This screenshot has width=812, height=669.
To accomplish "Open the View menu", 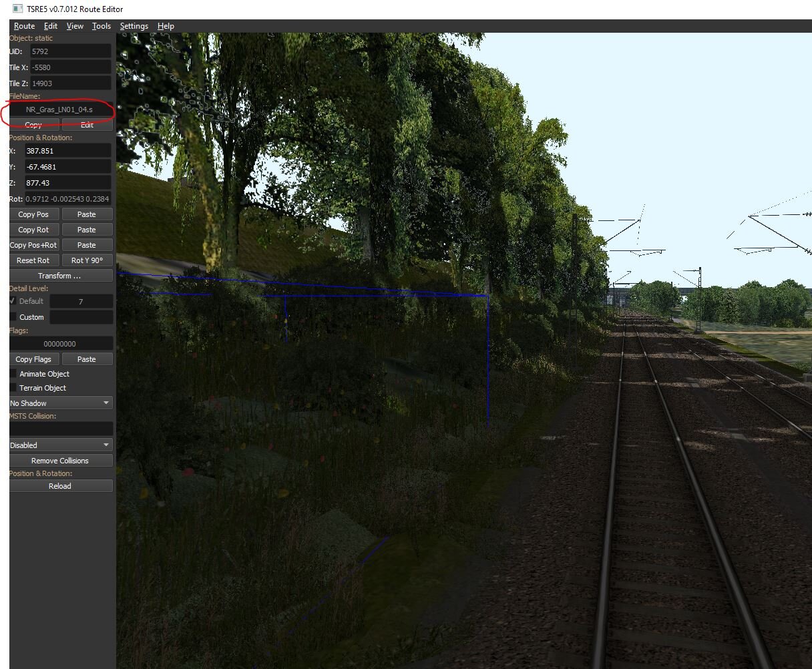I will point(75,26).
